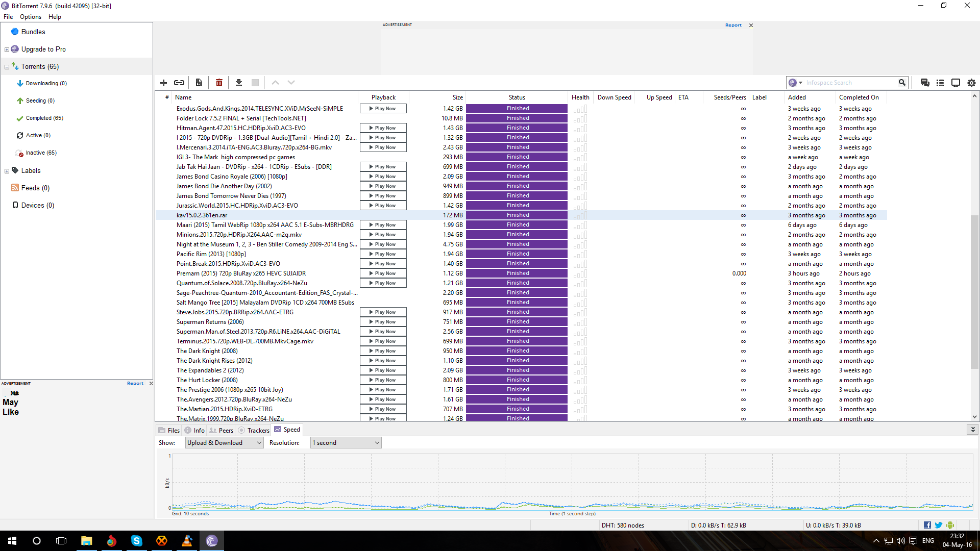The height and width of the screenshot is (551, 980).
Task: Start torrent download arrow icon
Action: pyautogui.click(x=238, y=83)
